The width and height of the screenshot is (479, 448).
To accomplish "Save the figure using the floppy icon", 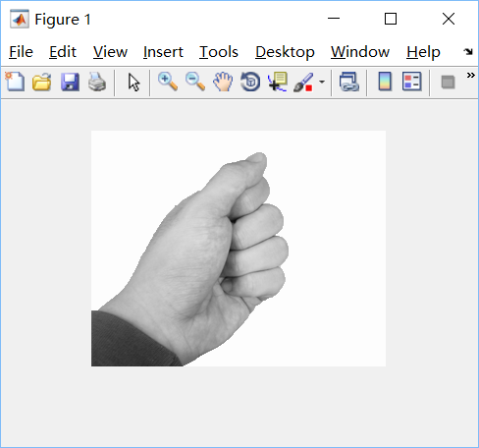I will 70,82.
